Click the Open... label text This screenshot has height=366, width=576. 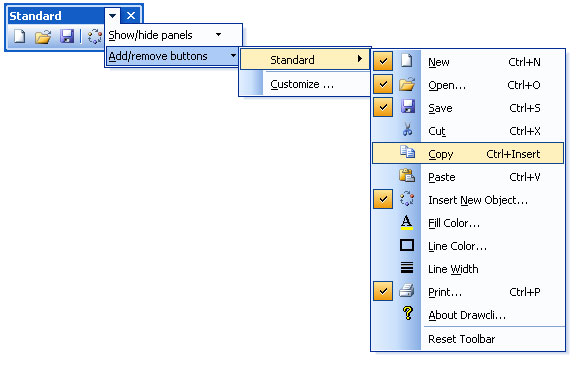tap(447, 85)
